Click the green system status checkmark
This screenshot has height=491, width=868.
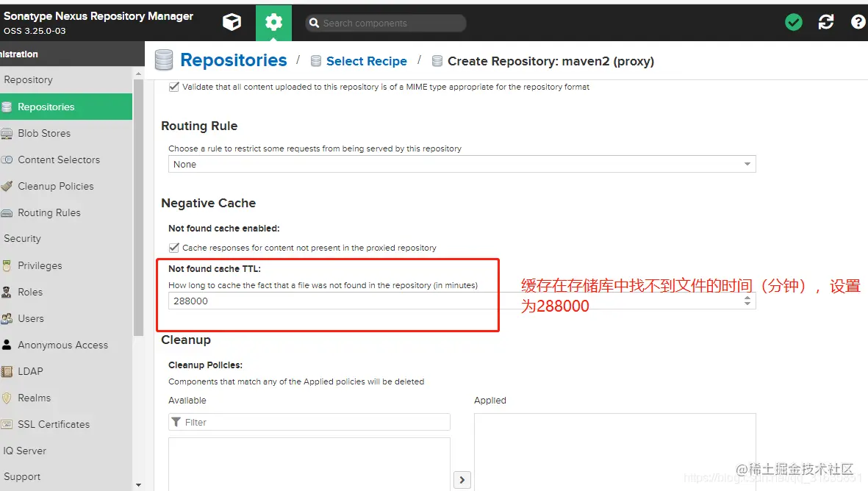793,22
